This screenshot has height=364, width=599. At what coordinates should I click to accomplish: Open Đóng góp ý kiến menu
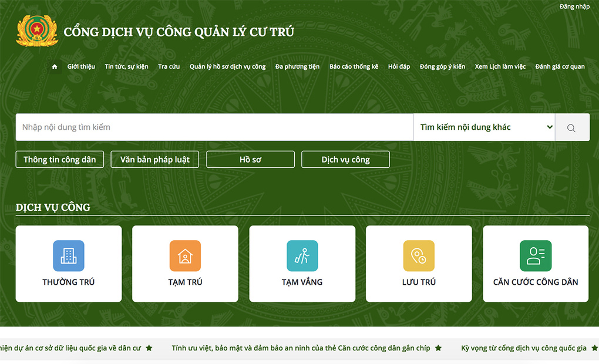point(442,66)
